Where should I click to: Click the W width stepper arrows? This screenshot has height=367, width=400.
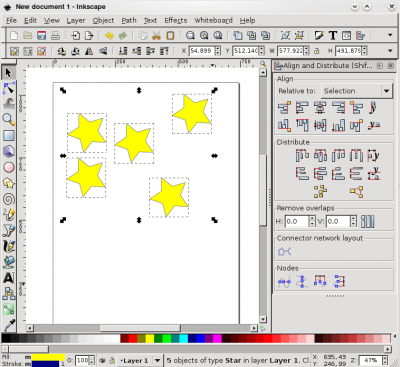306,51
